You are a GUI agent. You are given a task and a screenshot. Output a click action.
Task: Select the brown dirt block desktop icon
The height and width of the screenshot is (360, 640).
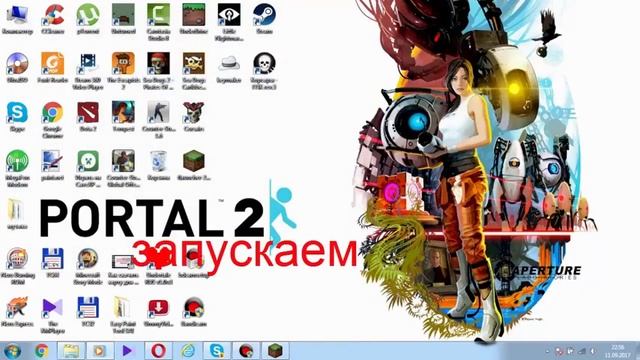194,15
